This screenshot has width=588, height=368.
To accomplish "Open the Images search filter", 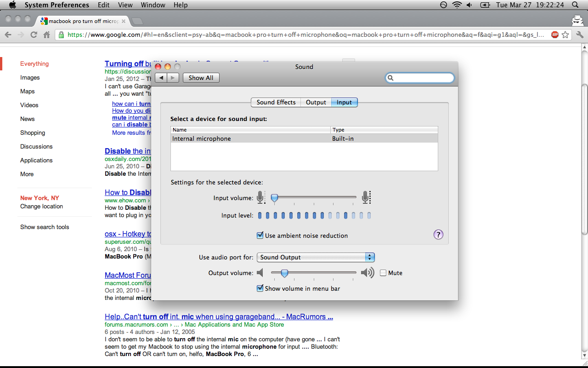I will 30,77.
